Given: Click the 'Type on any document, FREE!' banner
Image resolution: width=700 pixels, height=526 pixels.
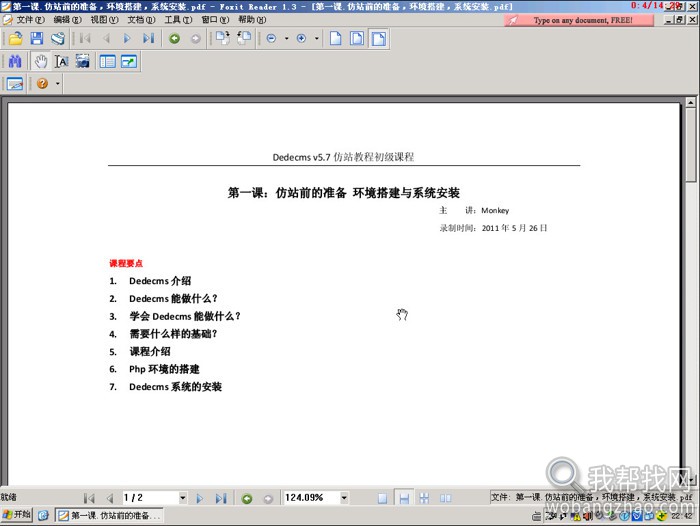Looking at the screenshot, I should (579, 20).
